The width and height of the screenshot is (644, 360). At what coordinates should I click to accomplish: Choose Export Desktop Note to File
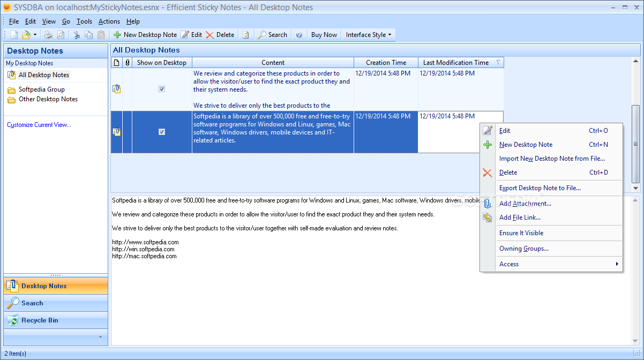[551, 188]
